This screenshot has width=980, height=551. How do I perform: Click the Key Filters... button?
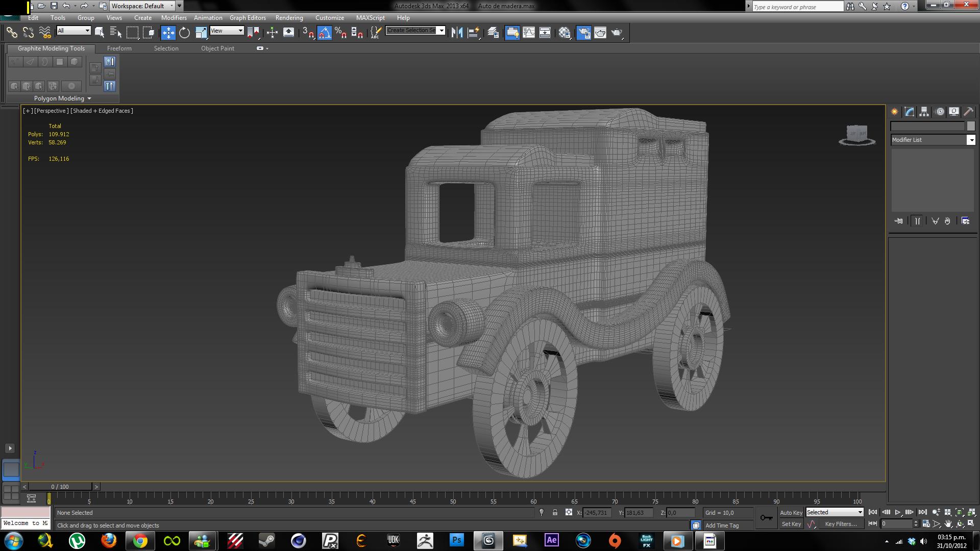pos(841,524)
